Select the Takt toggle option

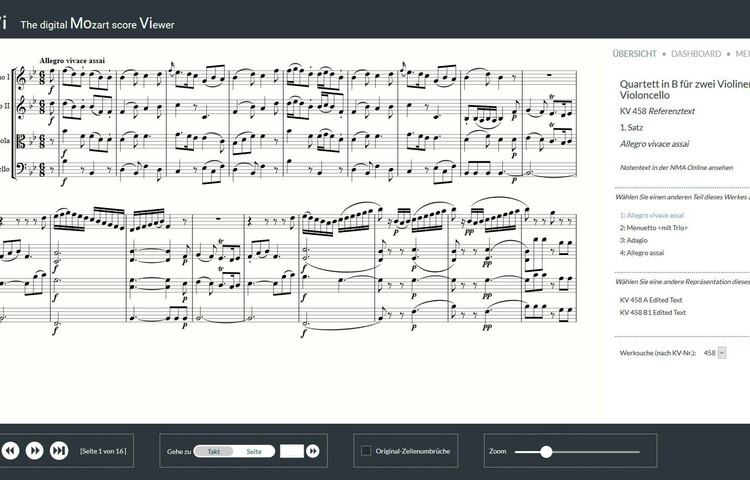pyautogui.click(x=214, y=451)
